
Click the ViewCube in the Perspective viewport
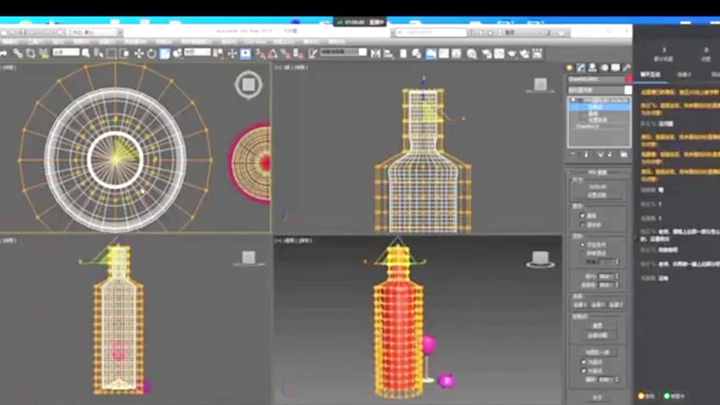pyautogui.click(x=540, y=259)
